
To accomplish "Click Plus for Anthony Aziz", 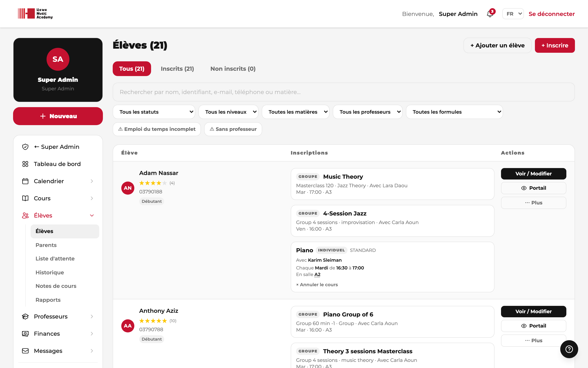I will [533, 340].
